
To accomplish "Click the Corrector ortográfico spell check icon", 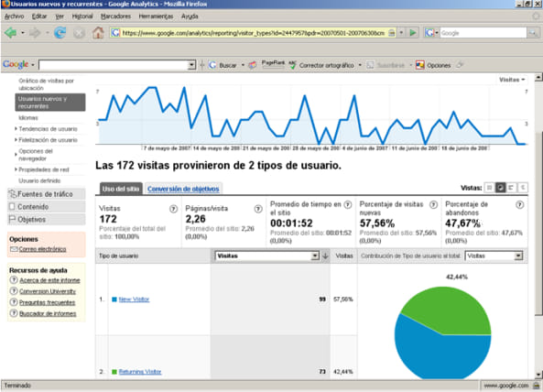I will click(x=293, y=65).
